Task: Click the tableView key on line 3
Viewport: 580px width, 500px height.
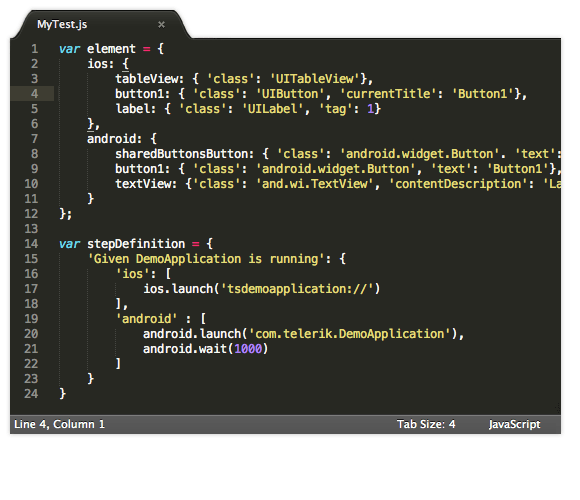Action: [146, 79]
